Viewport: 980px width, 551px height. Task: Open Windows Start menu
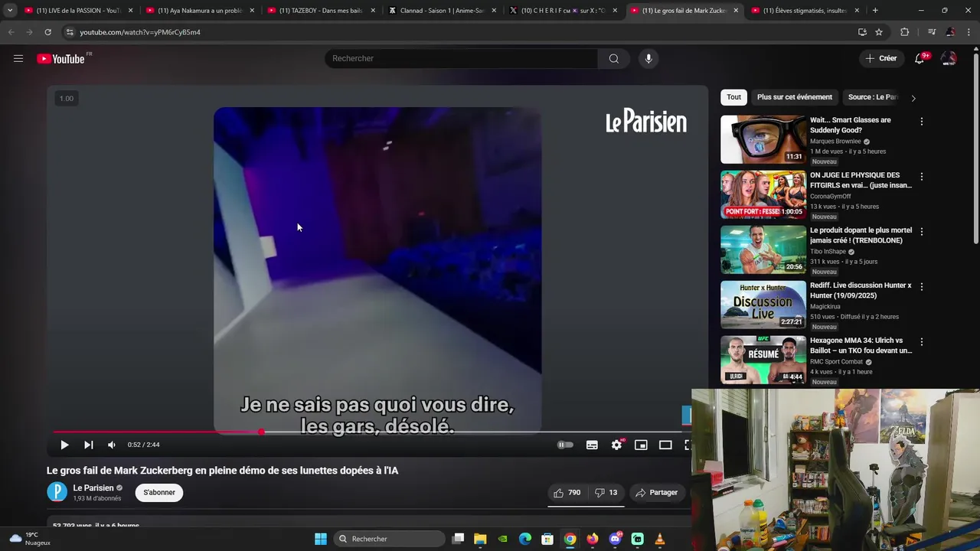click(x=321, y=539)
